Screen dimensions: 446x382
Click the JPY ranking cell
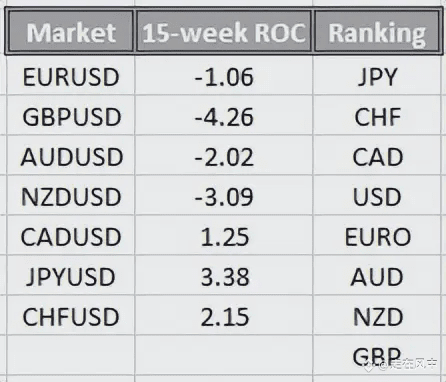tap(377, 76)
